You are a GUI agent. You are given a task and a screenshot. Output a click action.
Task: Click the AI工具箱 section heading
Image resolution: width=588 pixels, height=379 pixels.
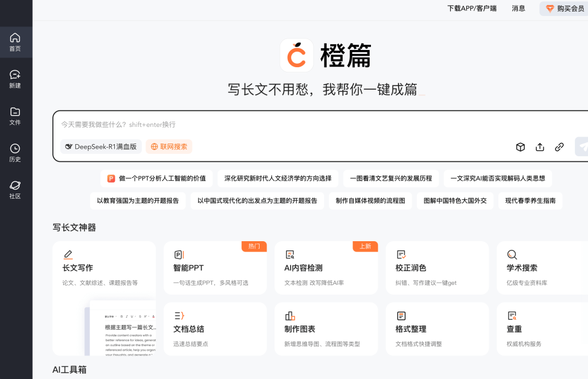click(x=69, y=370)
